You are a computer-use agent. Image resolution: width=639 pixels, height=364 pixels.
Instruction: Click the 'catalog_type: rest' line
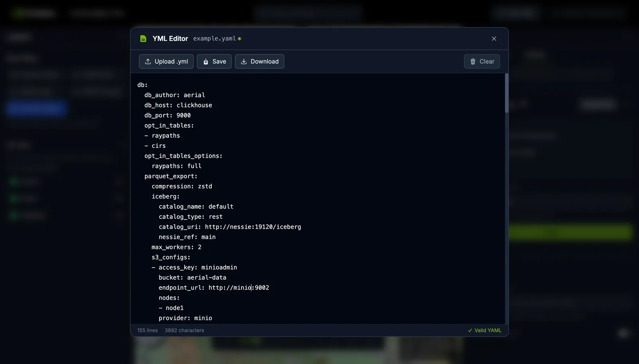point(191,217)
